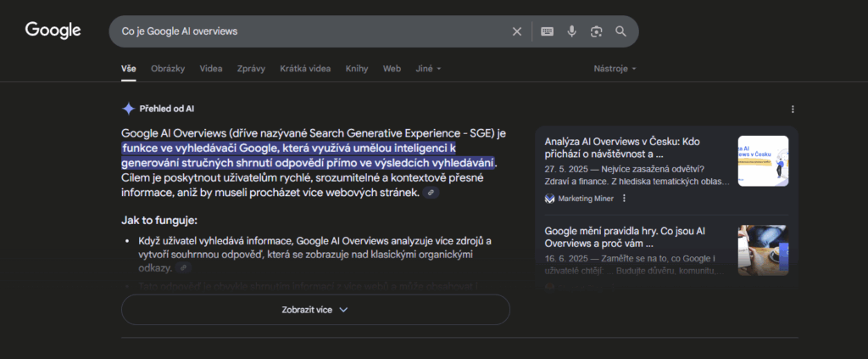Open the source link chip after first paragraph

[431, 193]
